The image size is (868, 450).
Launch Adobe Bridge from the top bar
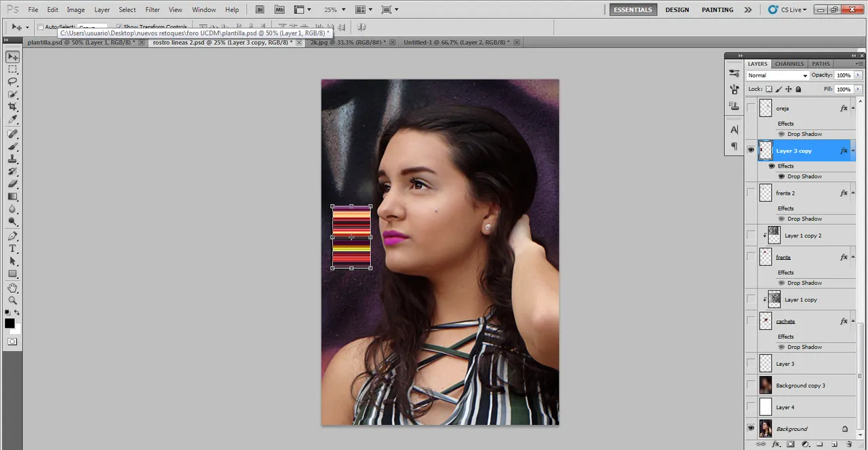pyautogui.click(x=260, y=10)
